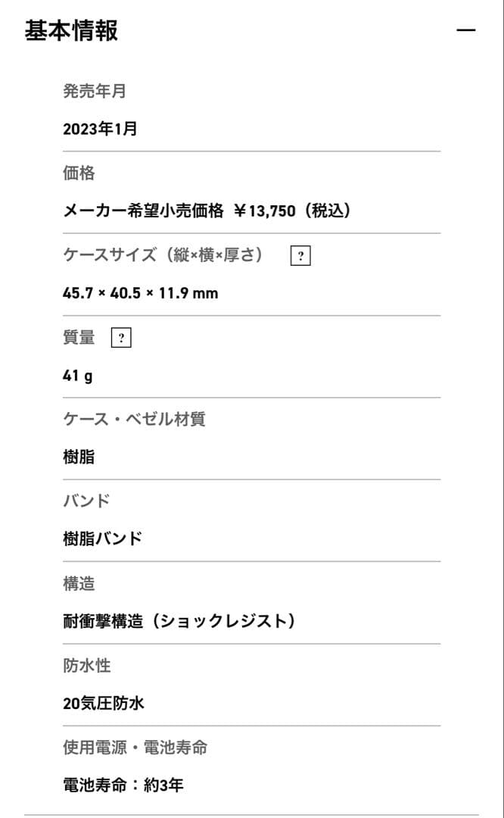Screen dimensions: 504x818
Task: Click the 構造 label
Action: coord(79,583)
